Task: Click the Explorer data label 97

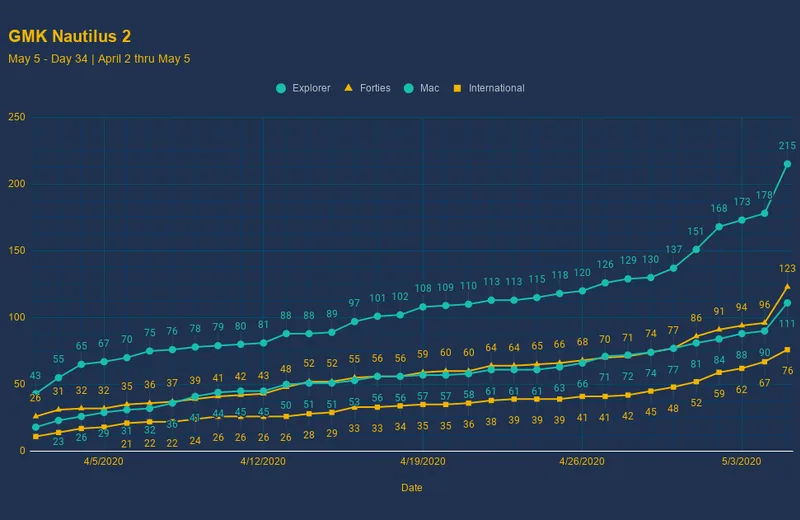Action: click(x=354, y=303)
